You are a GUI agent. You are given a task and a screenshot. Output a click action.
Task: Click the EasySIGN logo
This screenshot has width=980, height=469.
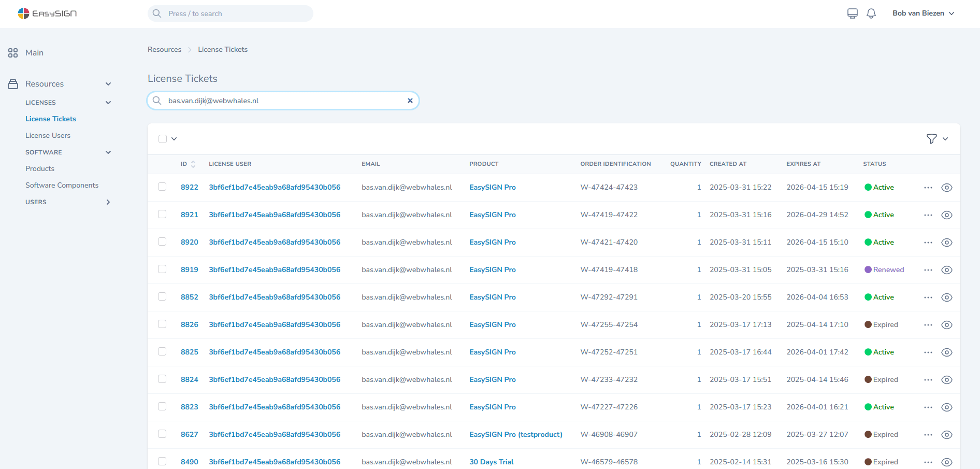click(x=47, y=13)
